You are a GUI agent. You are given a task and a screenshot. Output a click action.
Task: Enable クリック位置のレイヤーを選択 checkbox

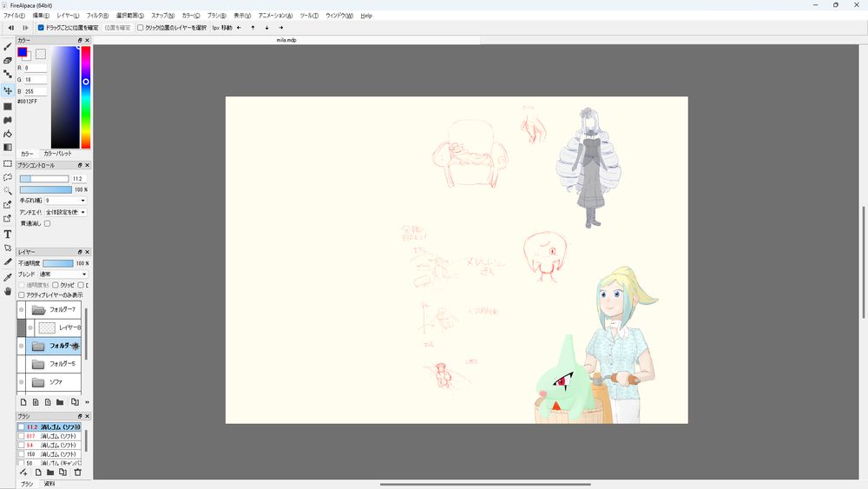(141, 28)
